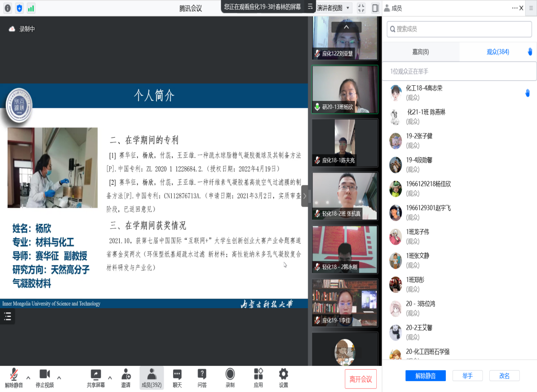Viewport: 537px width, 392px height.
Task: Switch to the Audience (观众) tab
Action: (x=497, y=52)
